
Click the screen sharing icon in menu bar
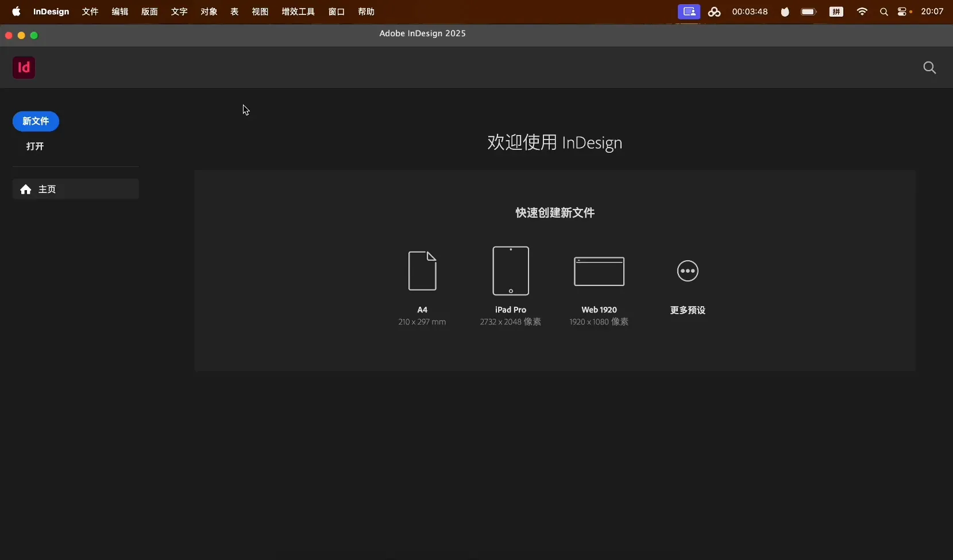[x=689, y=11]
